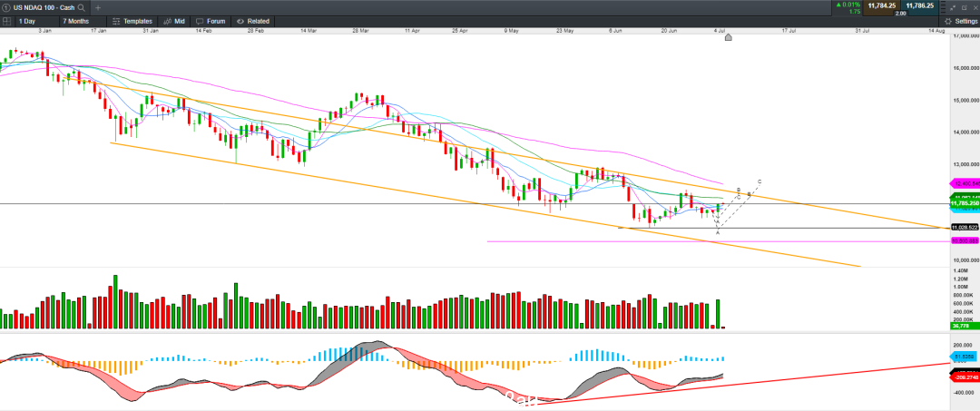Viewport: 980px width, 411px height.
Task: Click the search magnifier on chart tab
Action: (x=82, y=7)
